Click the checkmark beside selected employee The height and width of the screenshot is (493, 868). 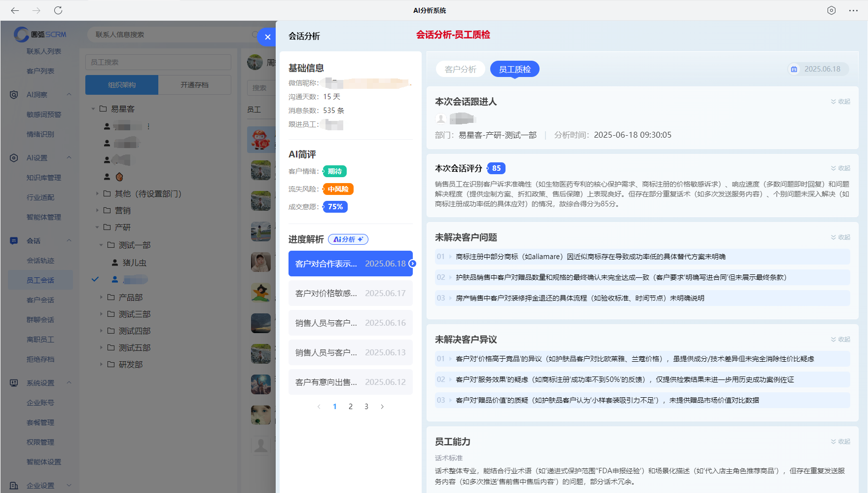pyautogui.click(x=95, y=279)
